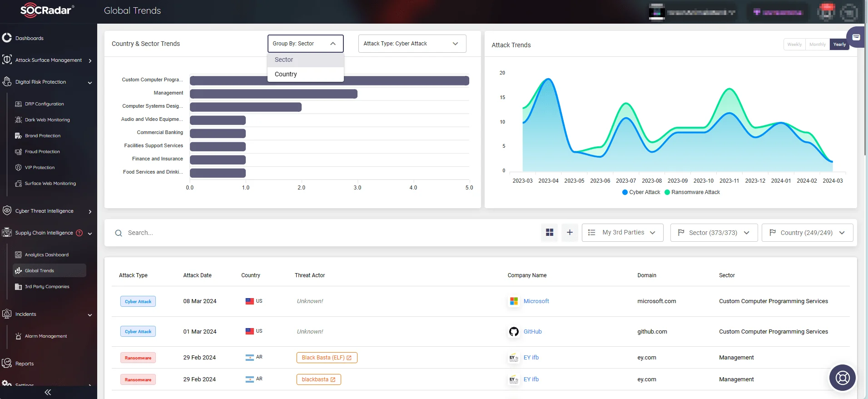
Task: Close the Group By Sector dropdown
Action: point(305,44)
